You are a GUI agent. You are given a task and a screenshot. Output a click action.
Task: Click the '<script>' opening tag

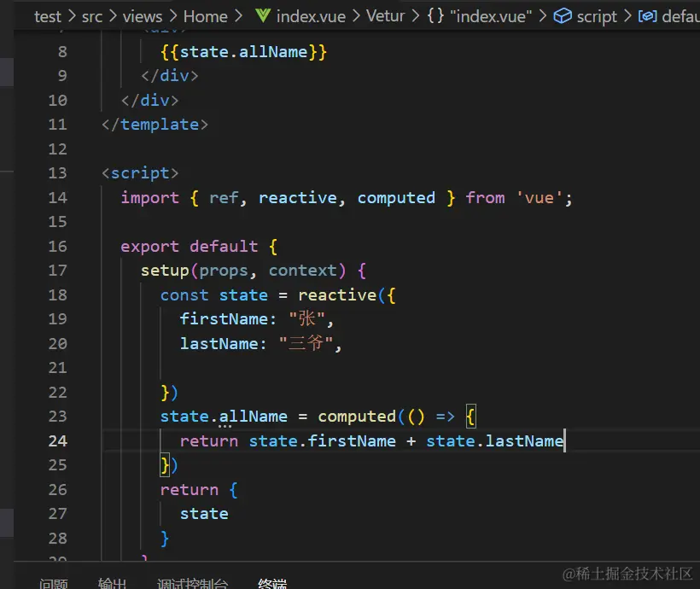click(x=140, y=172)
